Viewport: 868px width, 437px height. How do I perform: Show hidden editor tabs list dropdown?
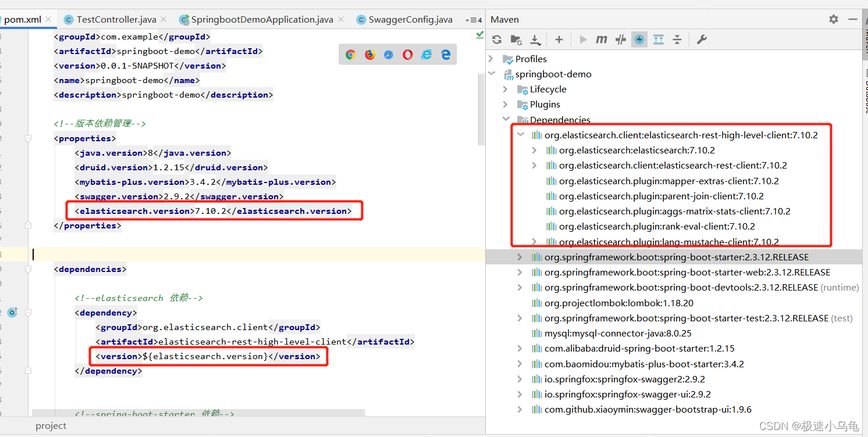[x=474, y=20]
